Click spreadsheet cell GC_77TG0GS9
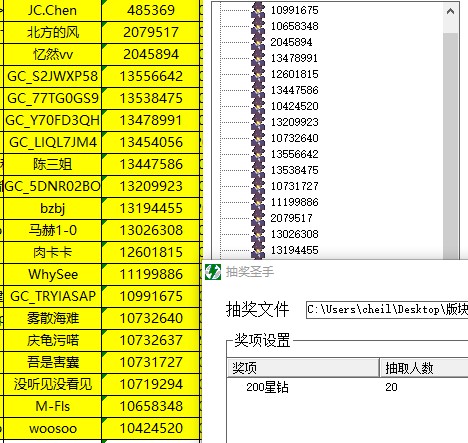The image size is (468, 443). [x=52, y=98]
